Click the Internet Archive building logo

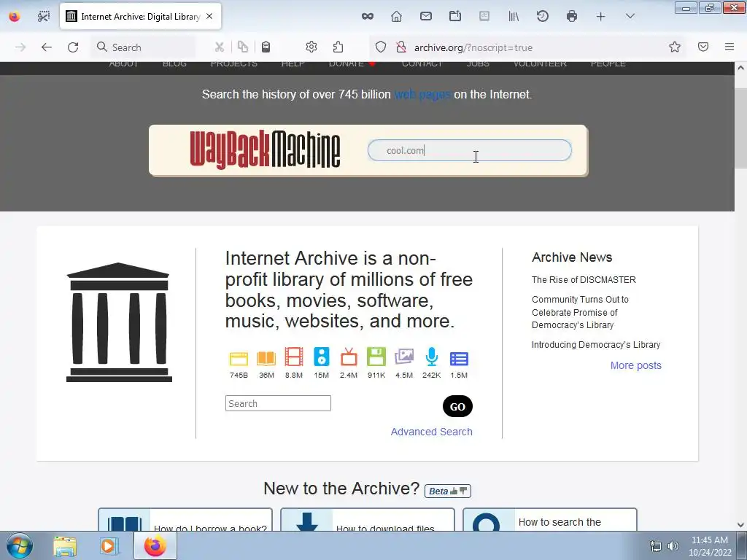click(119, 322)
